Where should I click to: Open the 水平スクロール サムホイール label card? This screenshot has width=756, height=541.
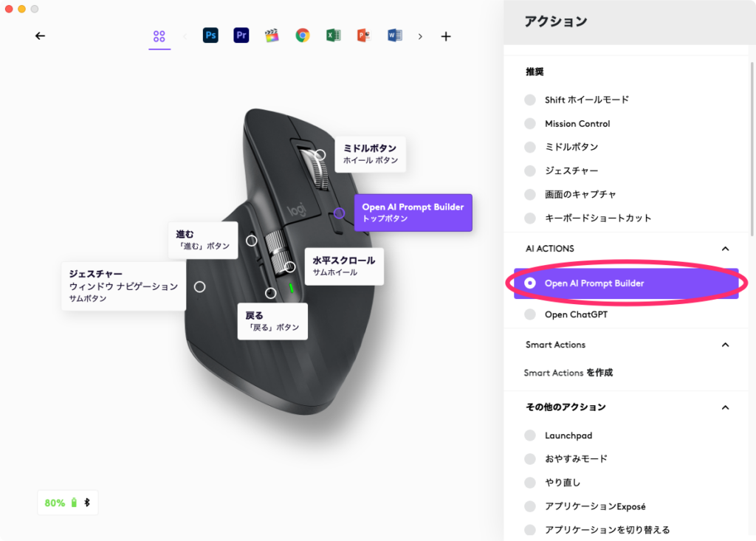tap(344, 266)
